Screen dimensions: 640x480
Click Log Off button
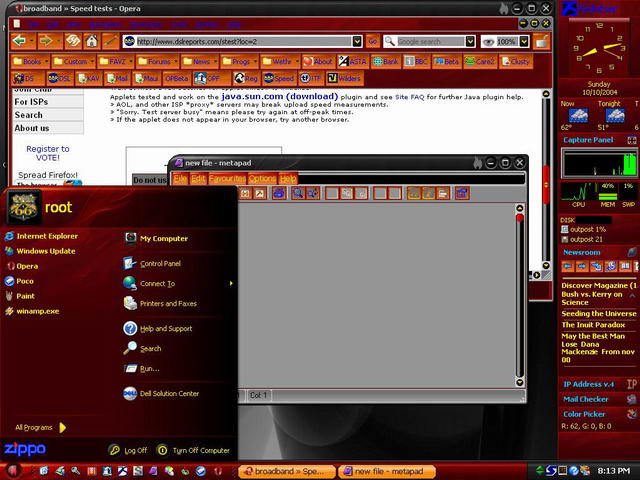pyautogui.click(x=128, y=450)
